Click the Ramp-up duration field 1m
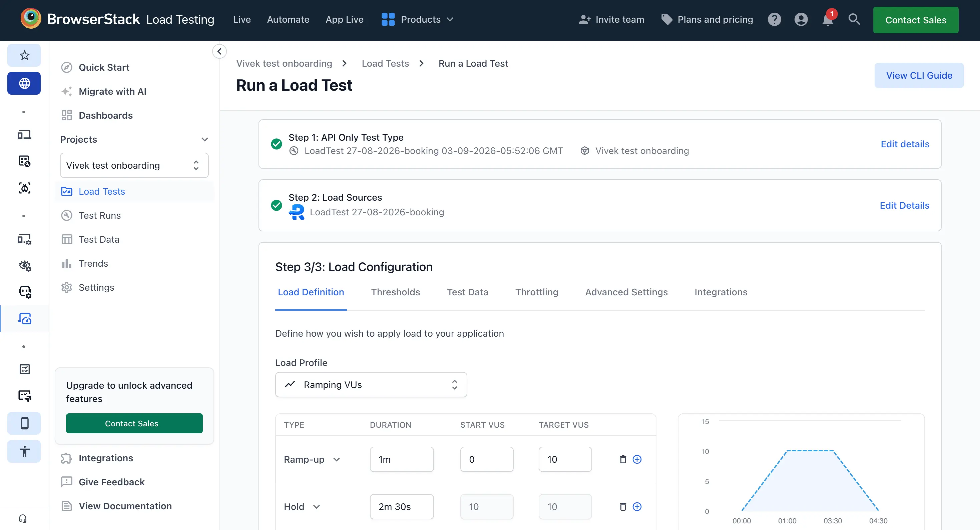Screen dimensions: 980x530 pos(402,459)
